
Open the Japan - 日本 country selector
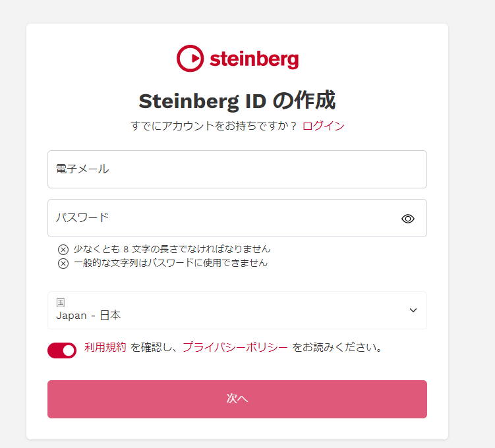coord(237,310)
